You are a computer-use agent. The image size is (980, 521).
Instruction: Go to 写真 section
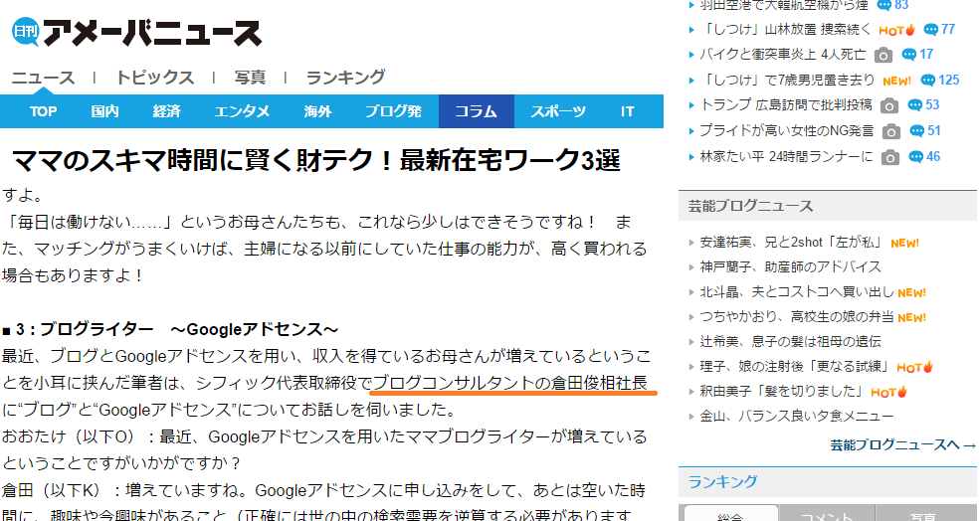[x=250, y=78]
